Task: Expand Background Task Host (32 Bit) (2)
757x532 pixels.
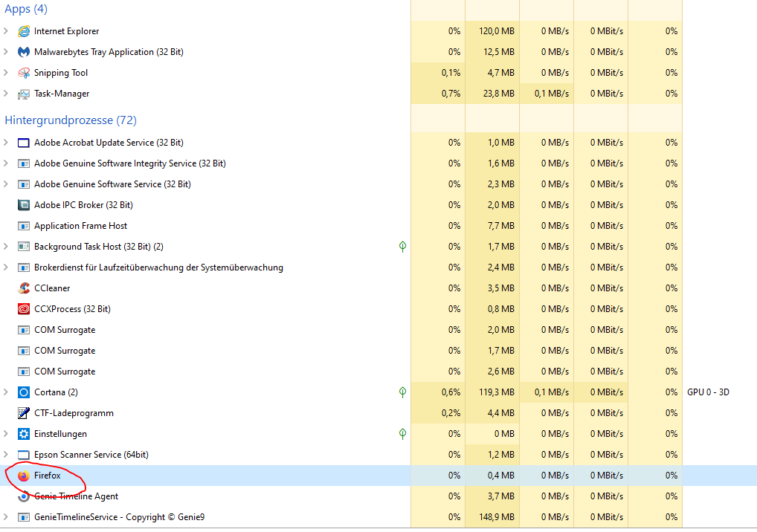Action: coord(6,247)
